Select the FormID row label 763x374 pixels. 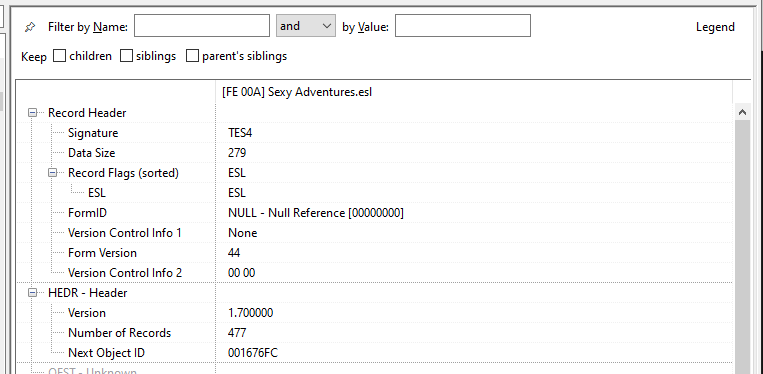coord(87,213)
